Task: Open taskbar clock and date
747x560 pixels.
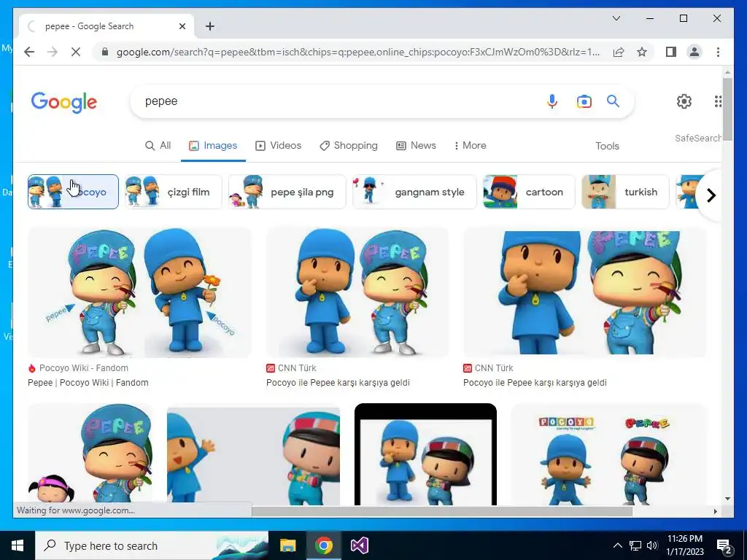Action: [x=685, y=545]
